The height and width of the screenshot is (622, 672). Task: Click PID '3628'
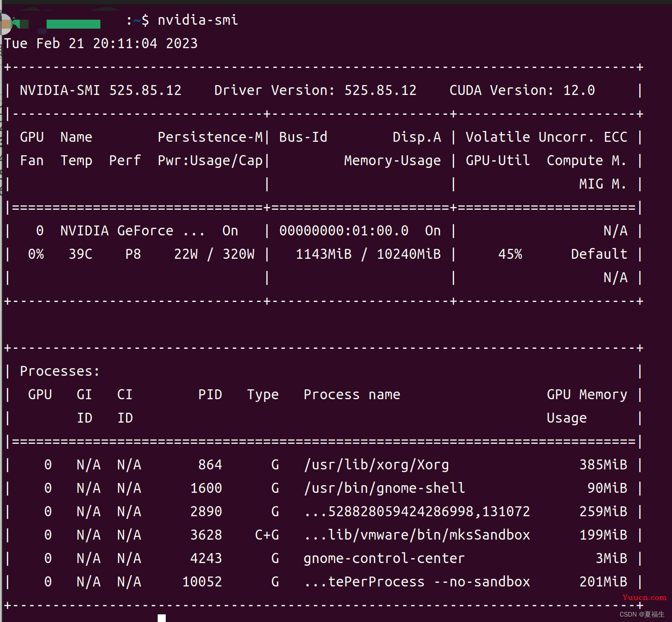(206, 535)
